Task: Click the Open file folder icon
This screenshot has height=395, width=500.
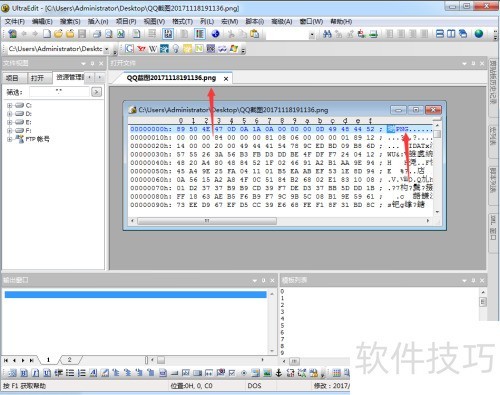Action: pyautogui.click(x=58, y=34)
